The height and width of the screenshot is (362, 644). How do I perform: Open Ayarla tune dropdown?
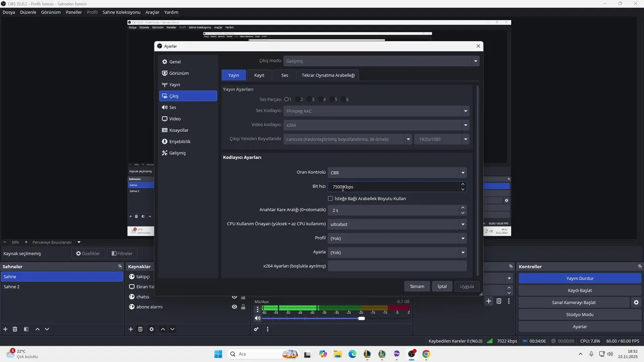397,252
